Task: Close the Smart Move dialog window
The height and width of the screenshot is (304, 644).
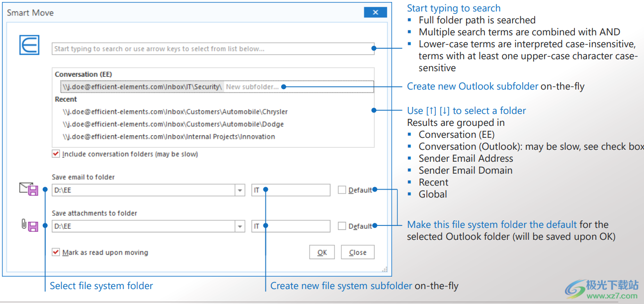Action: pos(375,12)
